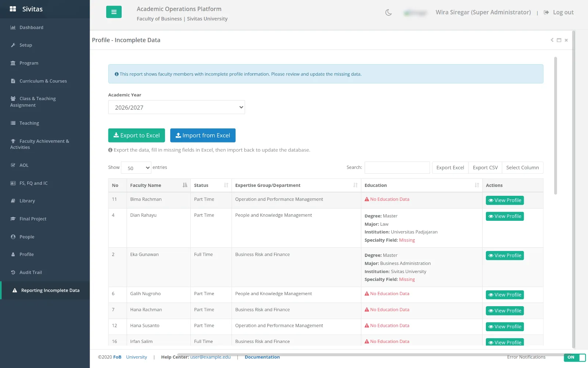Click the No column header
Viewport: 588px width, 368px height.
tap(117, 185)
